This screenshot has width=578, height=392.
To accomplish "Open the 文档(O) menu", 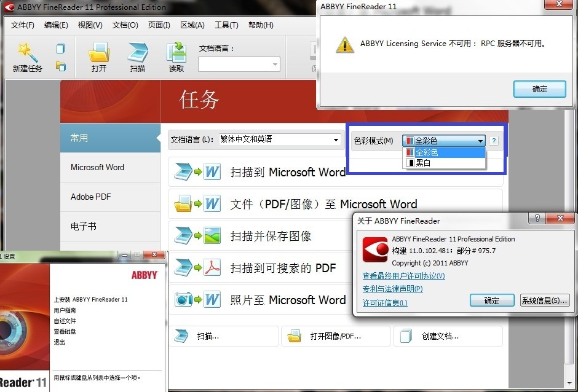I will pyautogui.click(x=125, y=25).
